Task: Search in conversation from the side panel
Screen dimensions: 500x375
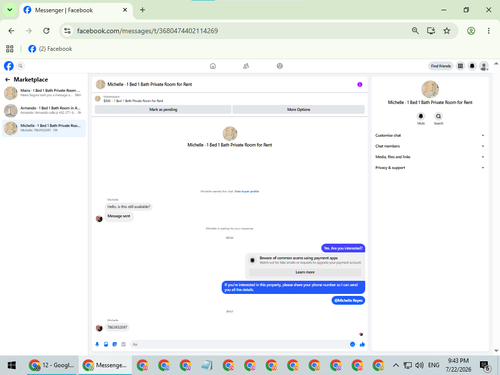Action: coord(438,116)
